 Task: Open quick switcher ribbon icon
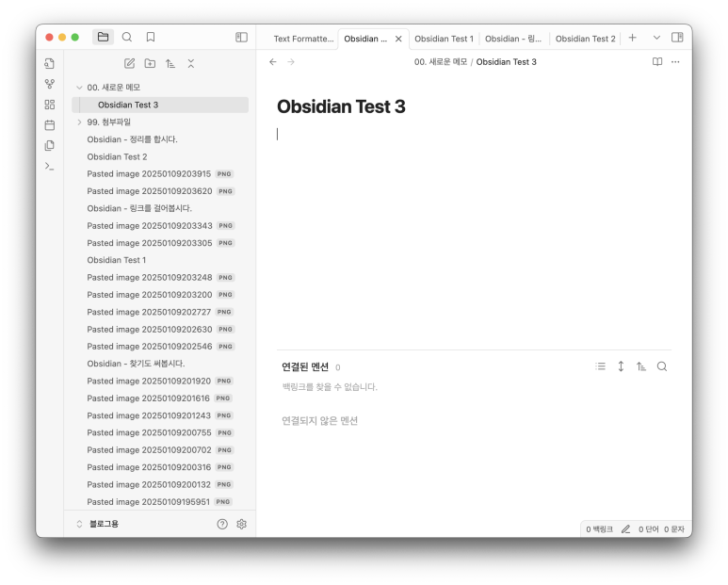click(x=50, y=64)
